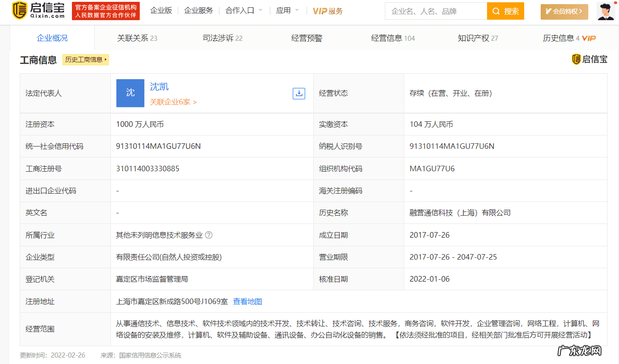Click the user avatar top-right
619x364 pixels.
(606, 12)
